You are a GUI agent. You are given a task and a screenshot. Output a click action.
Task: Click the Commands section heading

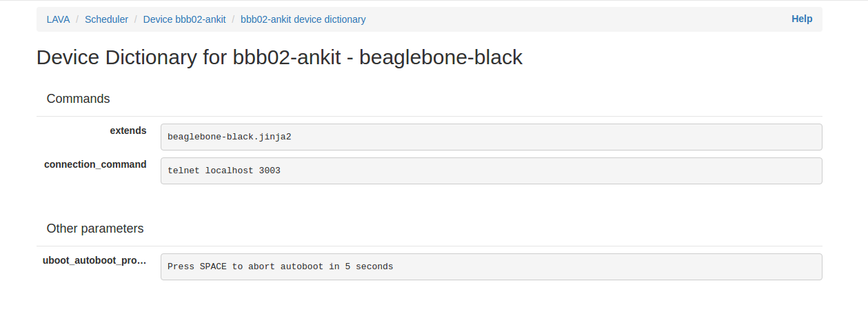tap(78, 99)
